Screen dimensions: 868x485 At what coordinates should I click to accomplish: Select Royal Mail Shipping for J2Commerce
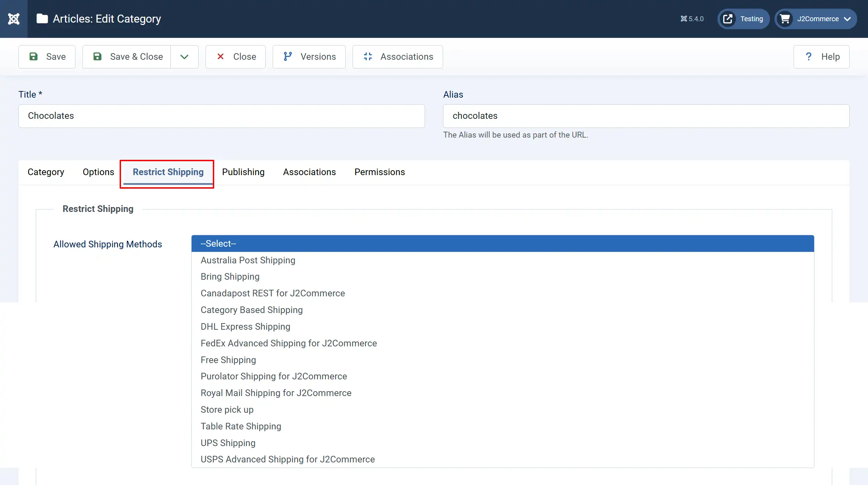(503, 393)
